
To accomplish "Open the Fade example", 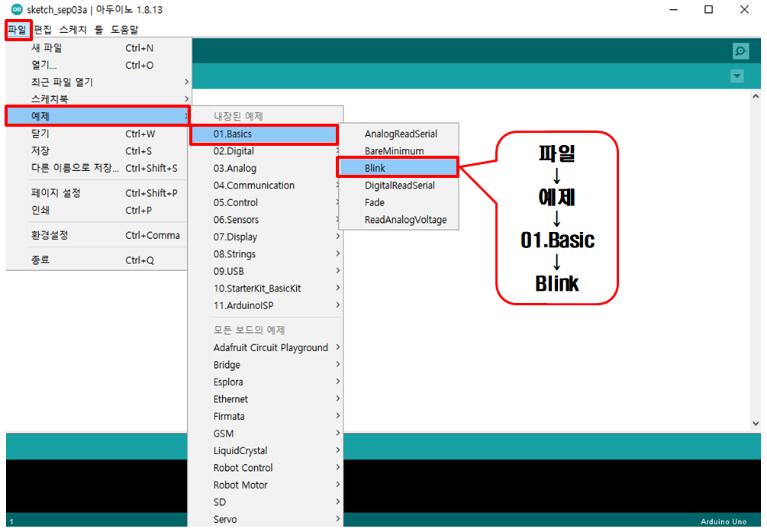I will 399,202.
